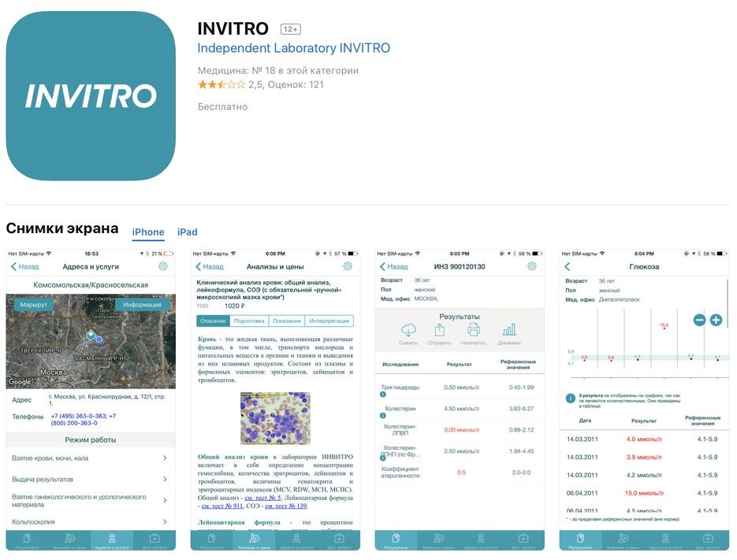Viewport: 737px width, 560px height.
Task: Select the Интерпретация tab
Action: [329, 321]
